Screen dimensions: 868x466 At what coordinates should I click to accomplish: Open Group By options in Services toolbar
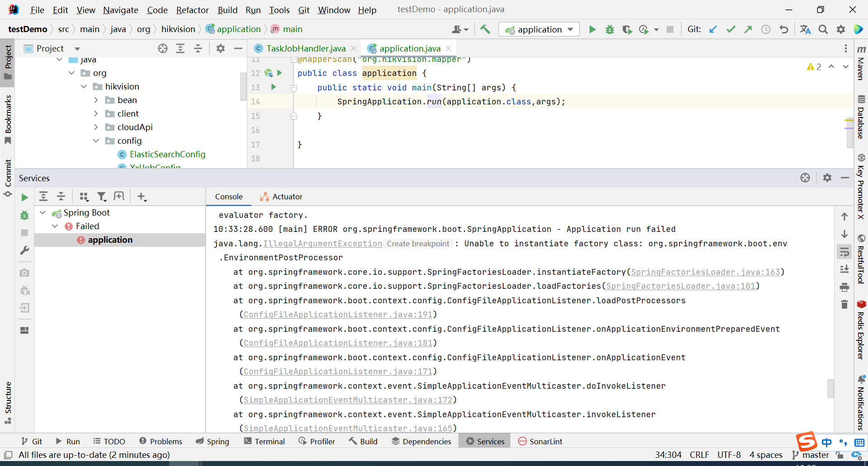coord(84,197)
